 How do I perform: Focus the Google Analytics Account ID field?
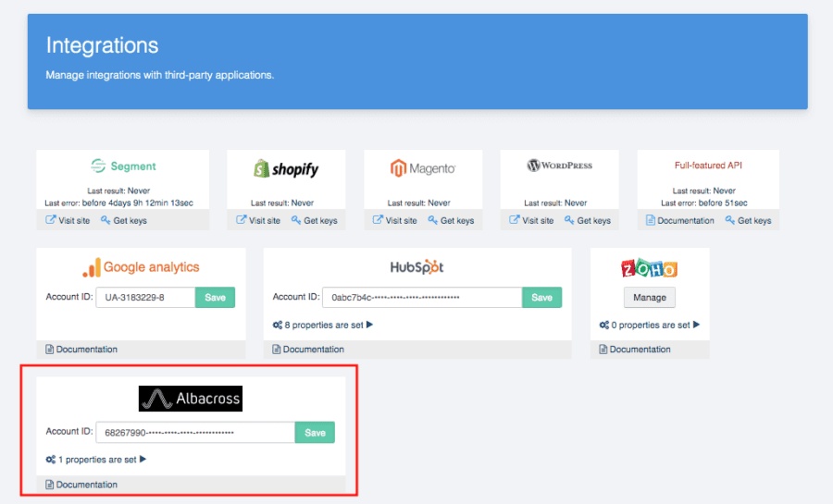tap(145, 297)
